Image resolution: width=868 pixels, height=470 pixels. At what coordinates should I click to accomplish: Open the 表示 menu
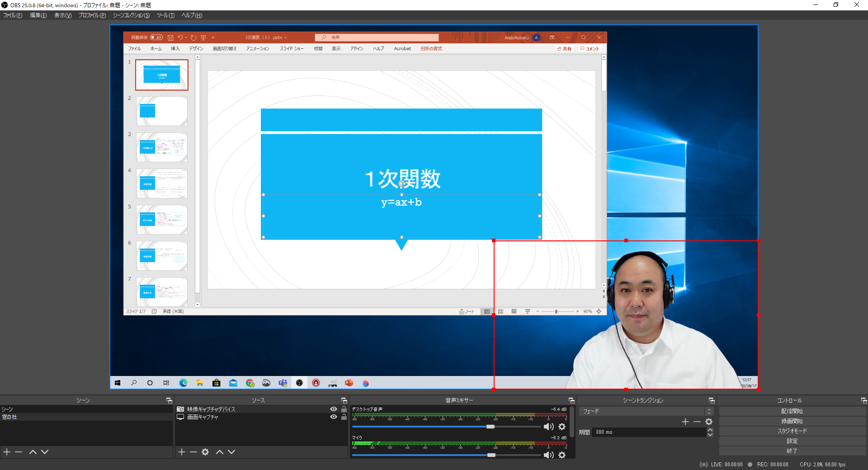[x=63, y=15]
